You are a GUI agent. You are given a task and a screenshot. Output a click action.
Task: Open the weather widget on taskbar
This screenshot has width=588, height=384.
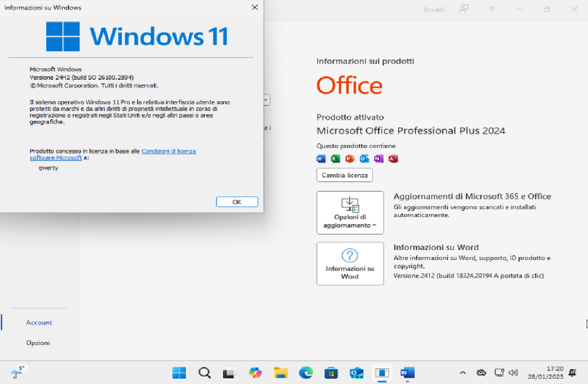(x=18, y=372)
